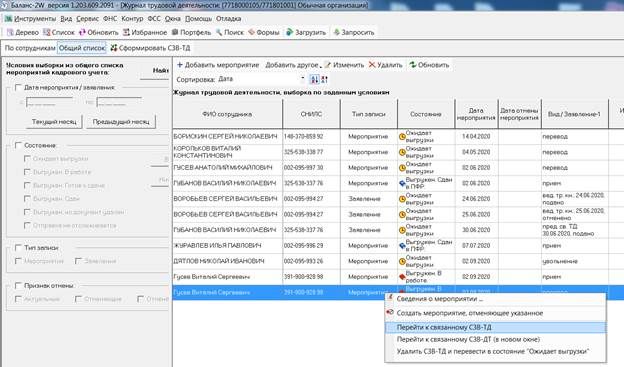Click the plus icon of Добавить мероприятие
Viewport: 624px width, 367px height.
point(179,65)
